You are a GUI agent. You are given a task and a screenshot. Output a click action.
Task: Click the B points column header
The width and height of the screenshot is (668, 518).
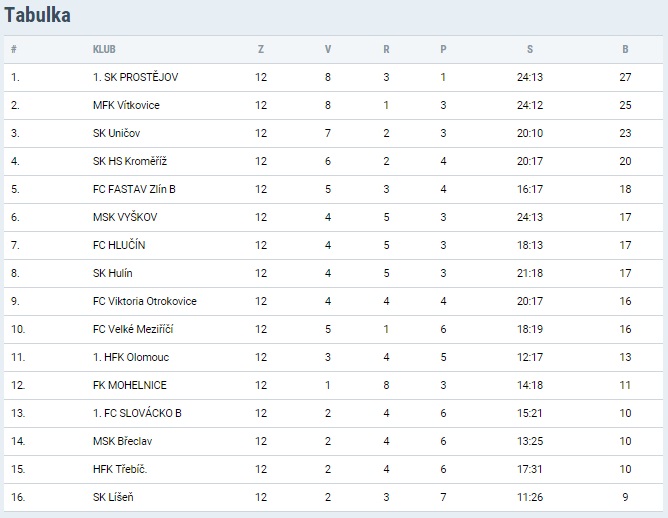625,49
